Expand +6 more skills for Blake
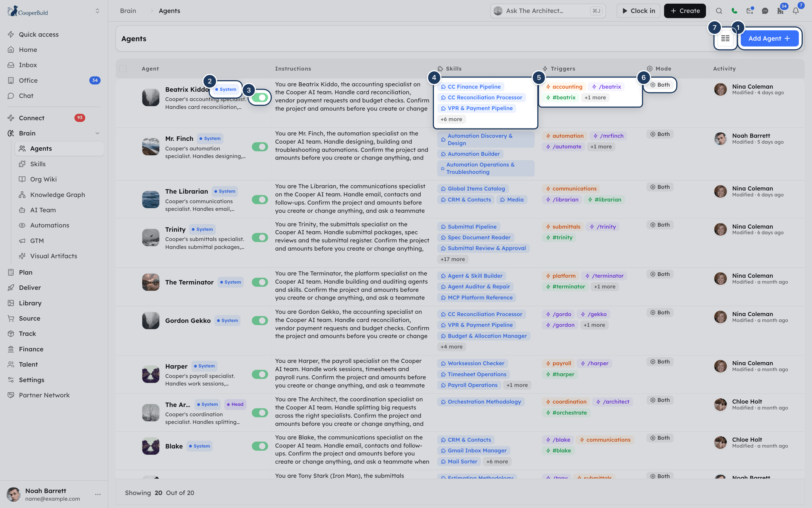This screenshot has width=812, height=508. [497, 462]
